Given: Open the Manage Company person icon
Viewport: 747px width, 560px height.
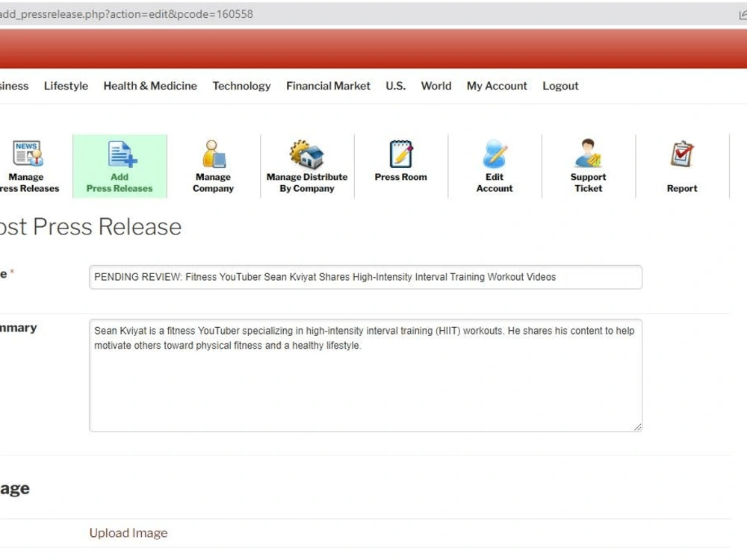Looking at the screenshot, I should point(214,154).
